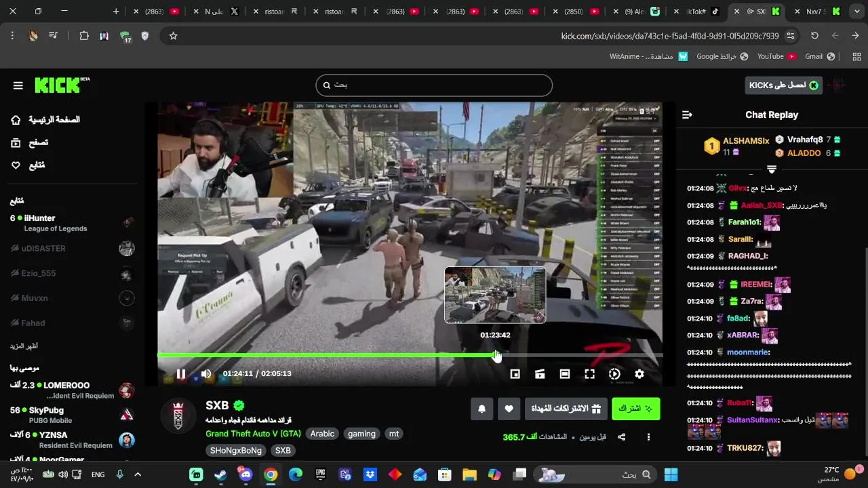868x488 pixels.
Task: Show hidden system tray icons
Action: click(x=138, y=474)
